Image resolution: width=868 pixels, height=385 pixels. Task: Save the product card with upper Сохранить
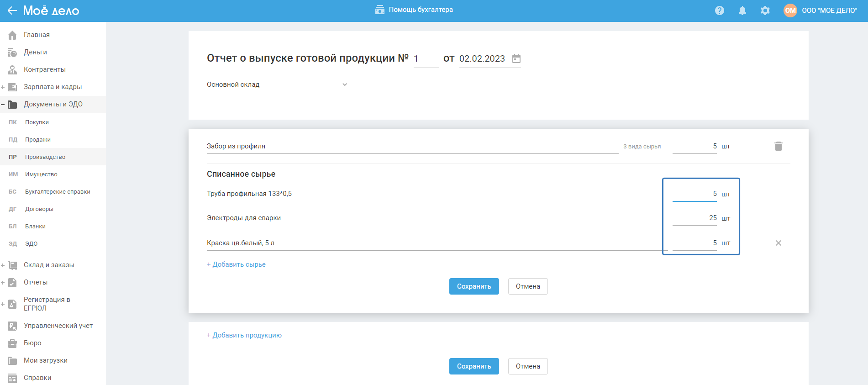(x=474, y=286)
